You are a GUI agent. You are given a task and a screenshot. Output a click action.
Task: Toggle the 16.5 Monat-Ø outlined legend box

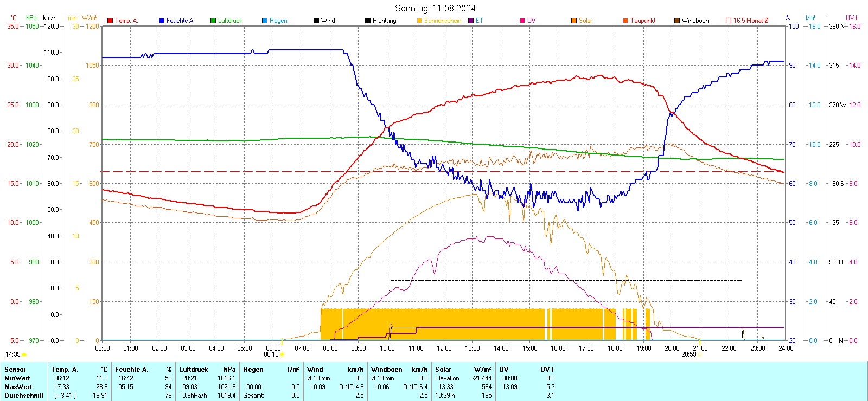[x=729, y=21]
